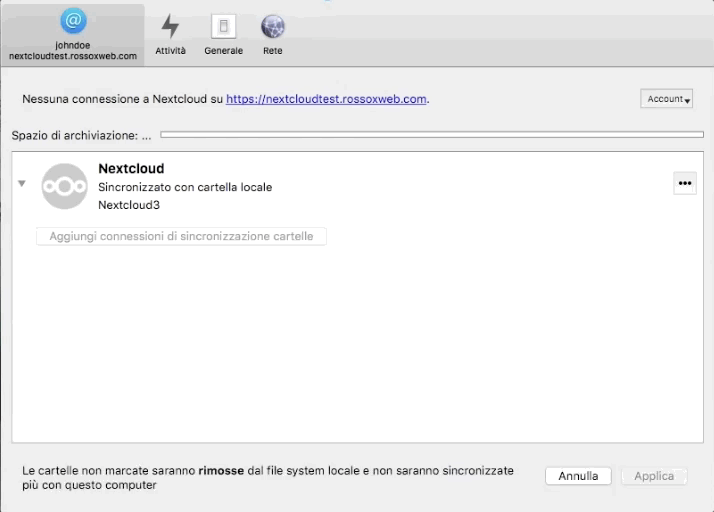This screenshot has width=714, height=512.
Task: Open the johndoe account tab
Action: coord(73,35)
